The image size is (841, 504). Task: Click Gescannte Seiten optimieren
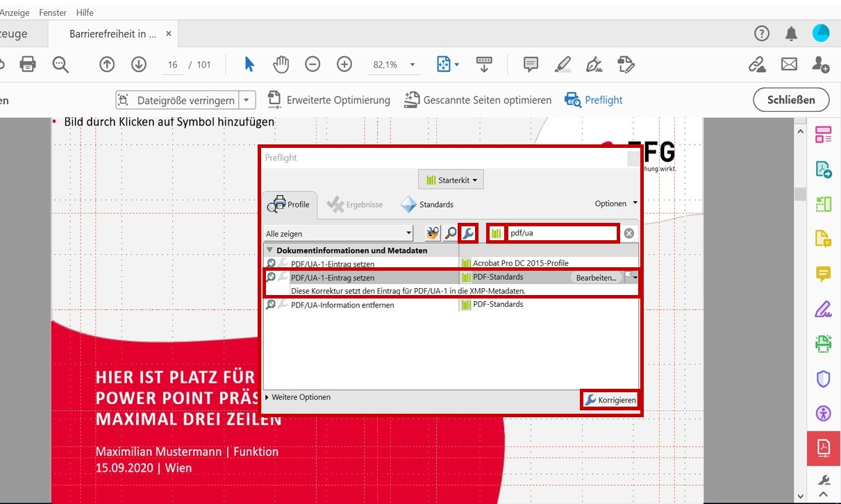coord(478,100)
